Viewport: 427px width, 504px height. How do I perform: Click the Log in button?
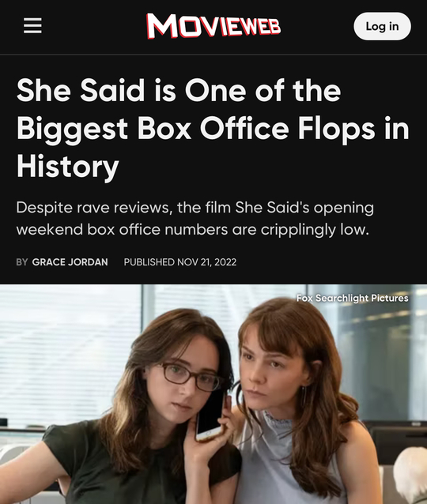(x=382, y=26)
